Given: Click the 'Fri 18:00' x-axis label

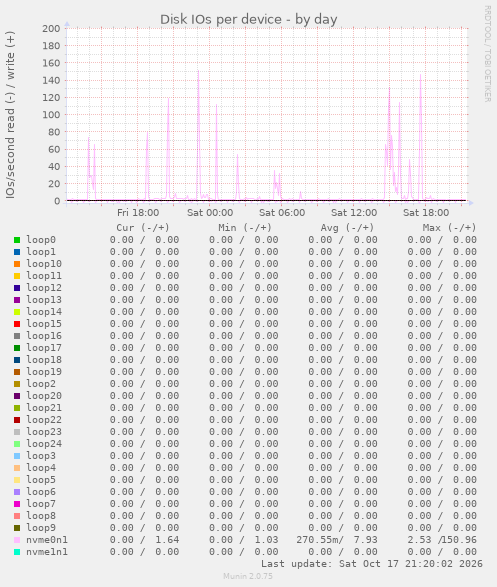Looking at the screenshot, I should click(138, 213).
